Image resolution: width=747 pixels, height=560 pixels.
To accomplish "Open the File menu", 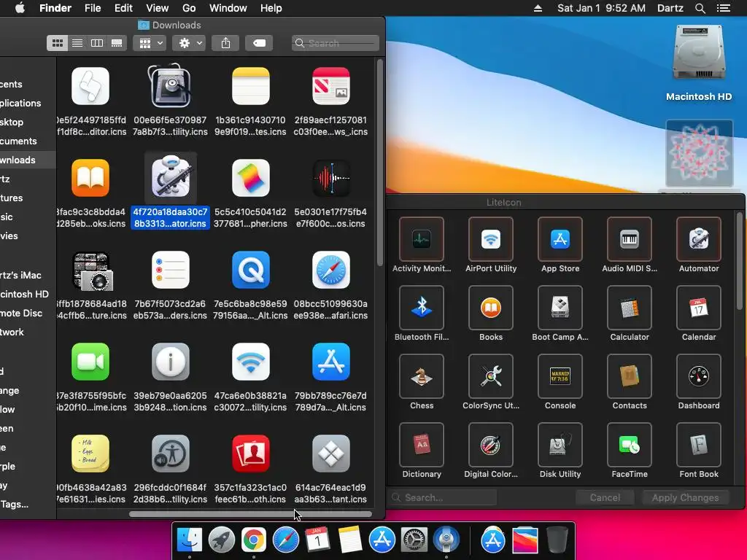I will tap(93, 8).
